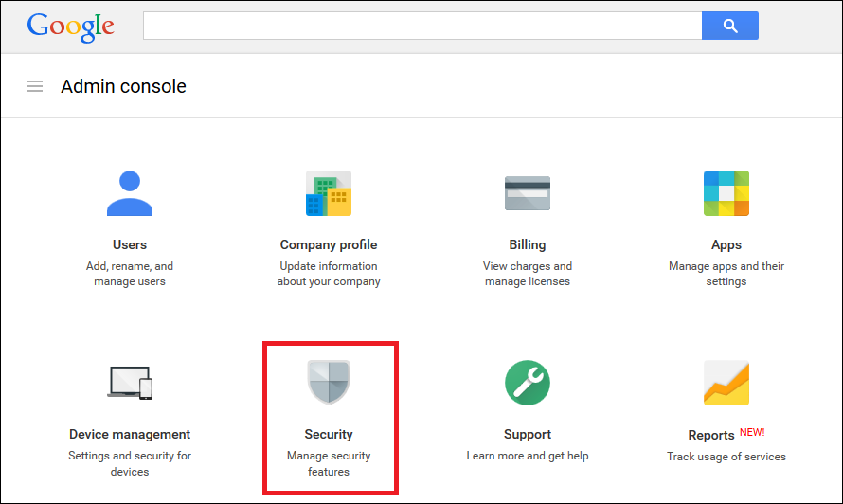Click the colorful Apps grid icon
The height and width of the screenshot is (504, 843).
pyautogui.click(x=726, y=193)
